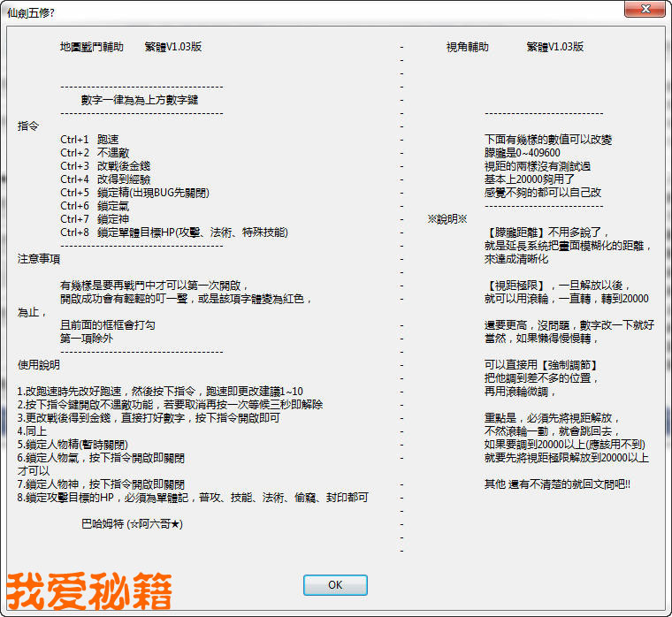Click the orange 我爱秘籍 watermark logo
672x617 pixels.
89,590
